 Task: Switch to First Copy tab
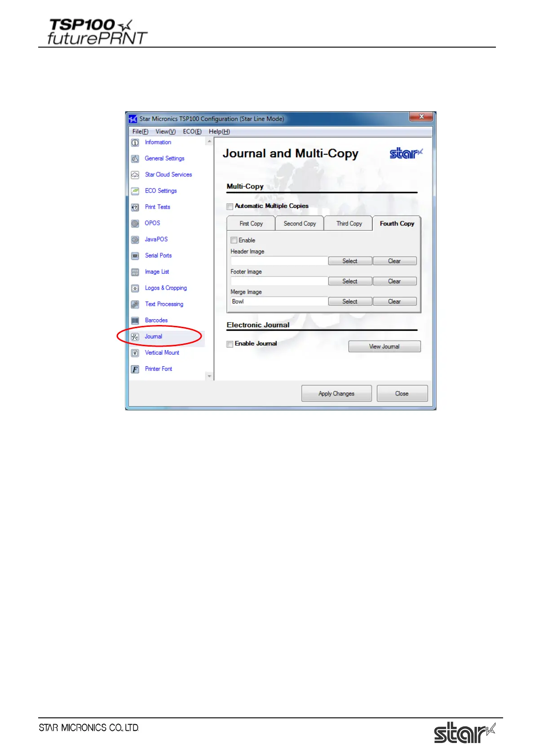click(251, 224)
